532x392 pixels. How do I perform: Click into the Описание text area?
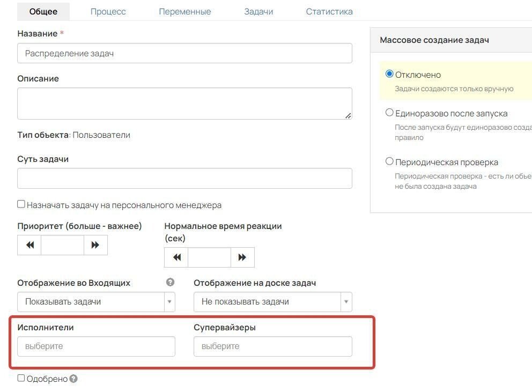[x=184, y=103]
